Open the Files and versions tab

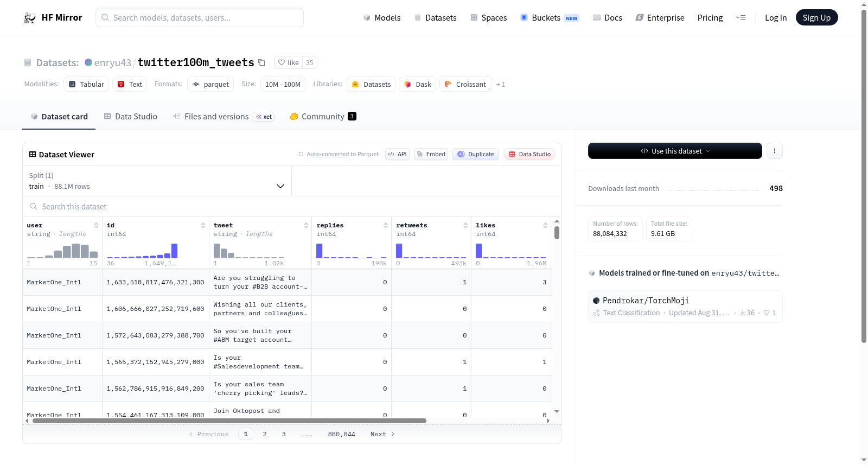[223, 117]
